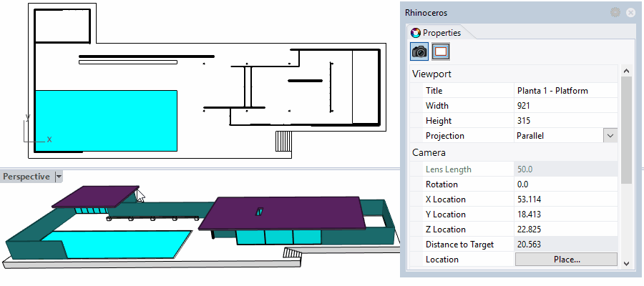Switch to the Properties tab
644x286 pixels.
[436, 32]
